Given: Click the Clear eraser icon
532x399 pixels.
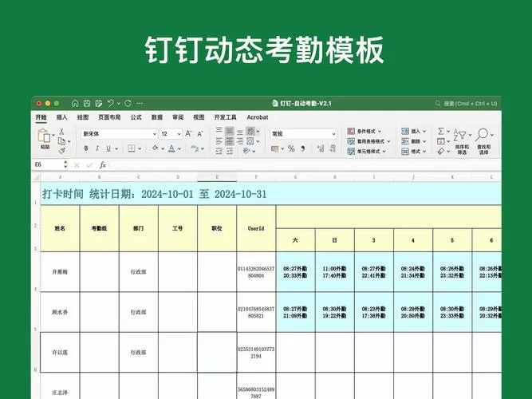Looking at the screenshot, I should [x=441, y=151].
